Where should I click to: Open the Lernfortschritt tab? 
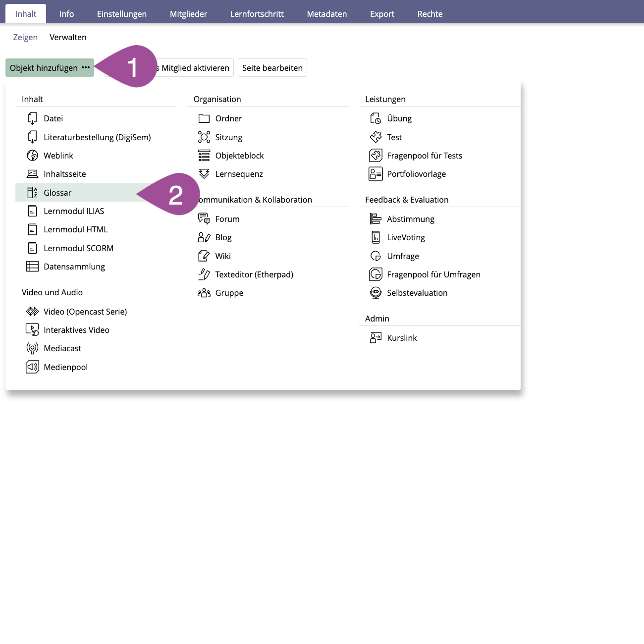pos(257,14)
